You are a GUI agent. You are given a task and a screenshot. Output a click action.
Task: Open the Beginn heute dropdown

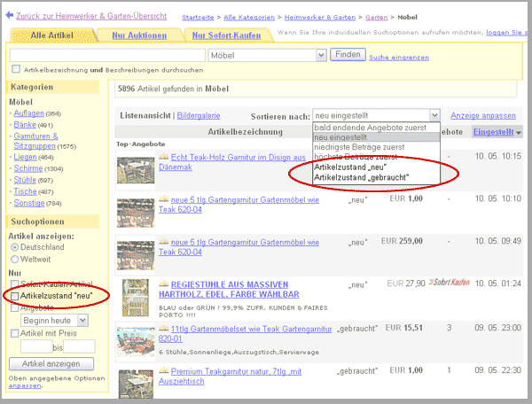click(x=82, y=320)
